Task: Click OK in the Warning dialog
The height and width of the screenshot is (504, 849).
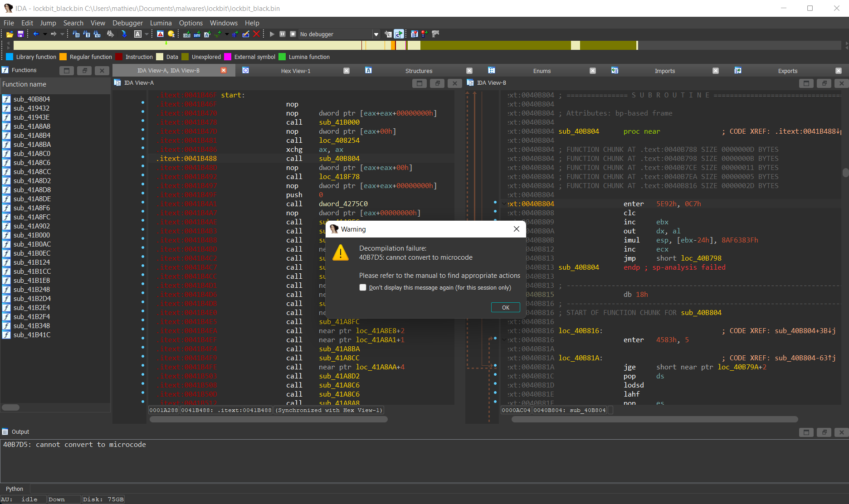Action: tap(505, 307)
